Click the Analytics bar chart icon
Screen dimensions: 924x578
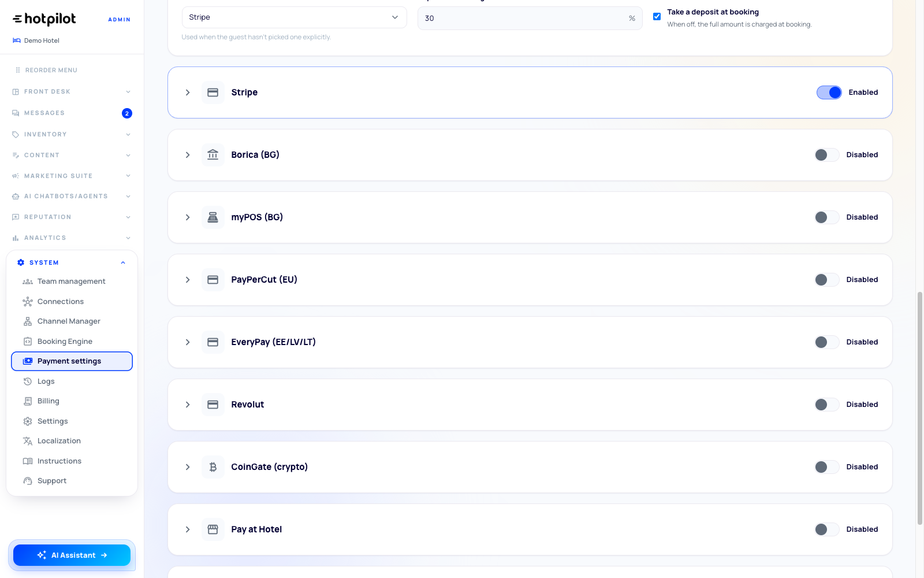16,238
